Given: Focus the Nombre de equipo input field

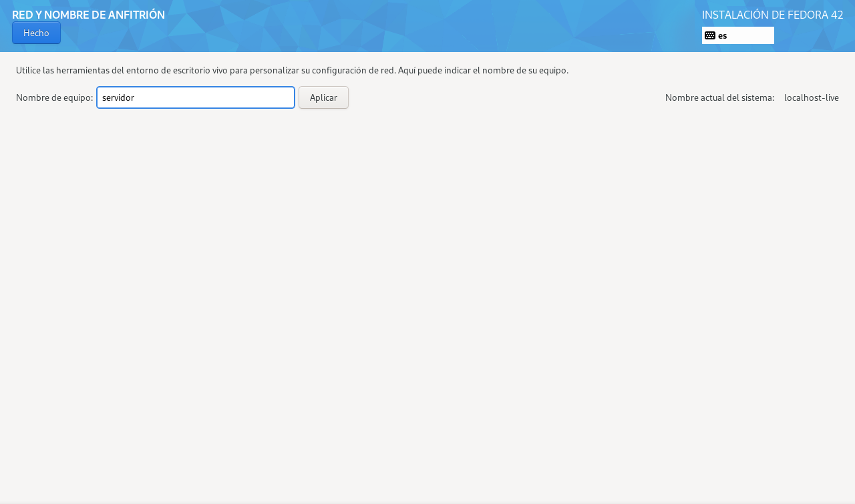Looking at the screenshot, I should 196,97.
